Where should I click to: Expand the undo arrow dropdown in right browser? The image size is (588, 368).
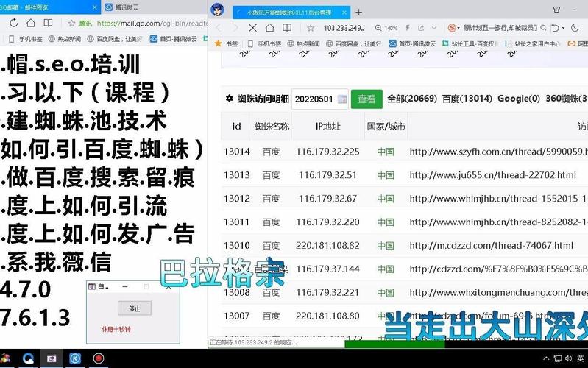point(563,28)
